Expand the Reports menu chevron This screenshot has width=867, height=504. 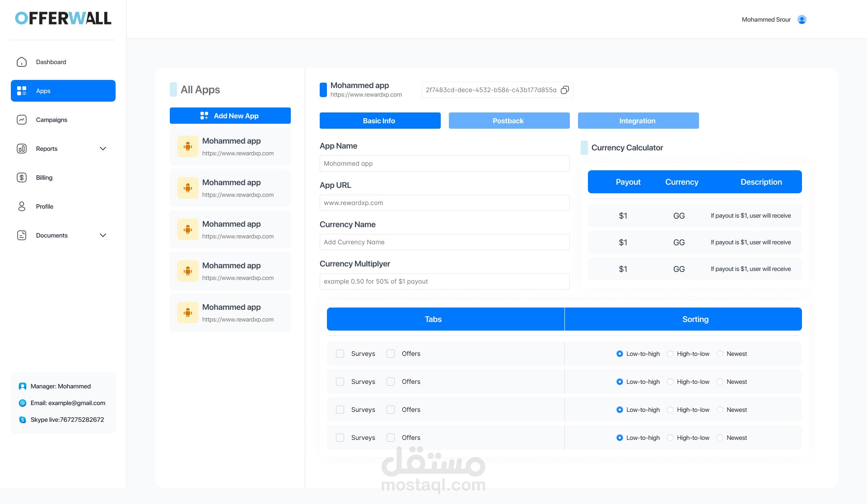coord(103,149)
